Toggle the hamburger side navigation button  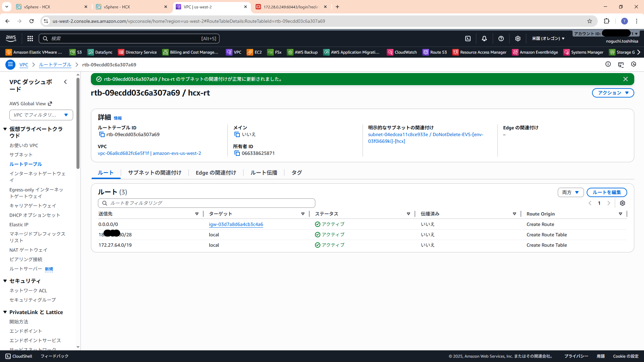[x=10, y=64]
